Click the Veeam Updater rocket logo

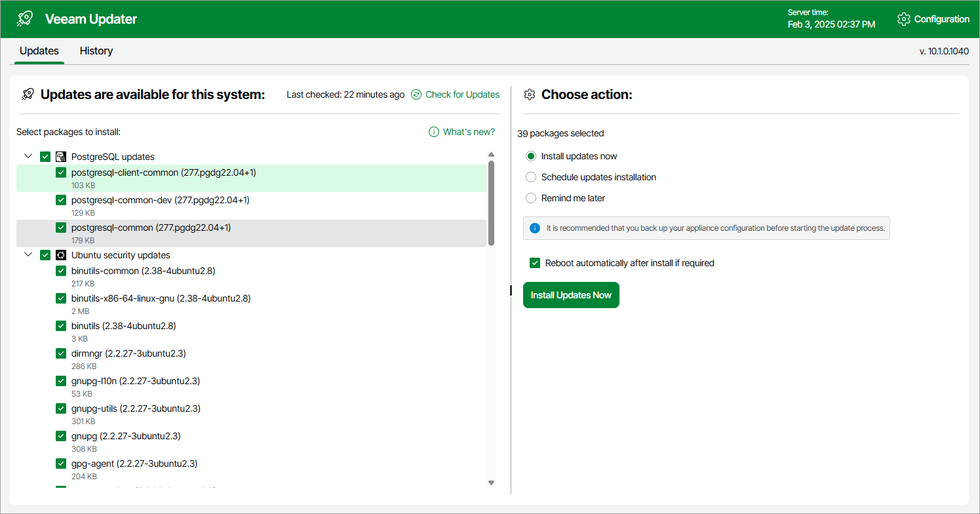[x=26, y=19]
